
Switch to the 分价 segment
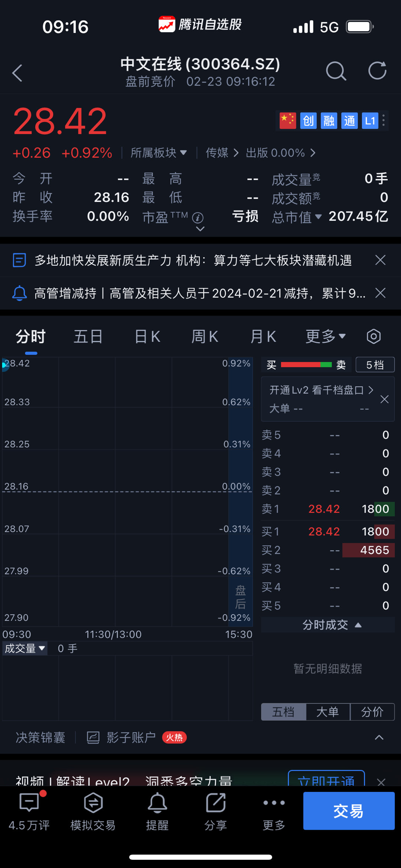pos(372,712)
